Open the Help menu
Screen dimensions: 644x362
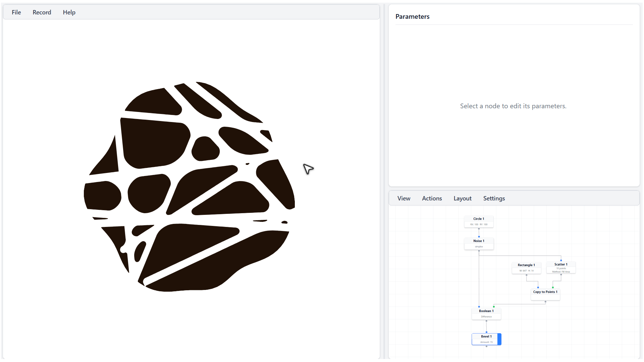(69, 12)
